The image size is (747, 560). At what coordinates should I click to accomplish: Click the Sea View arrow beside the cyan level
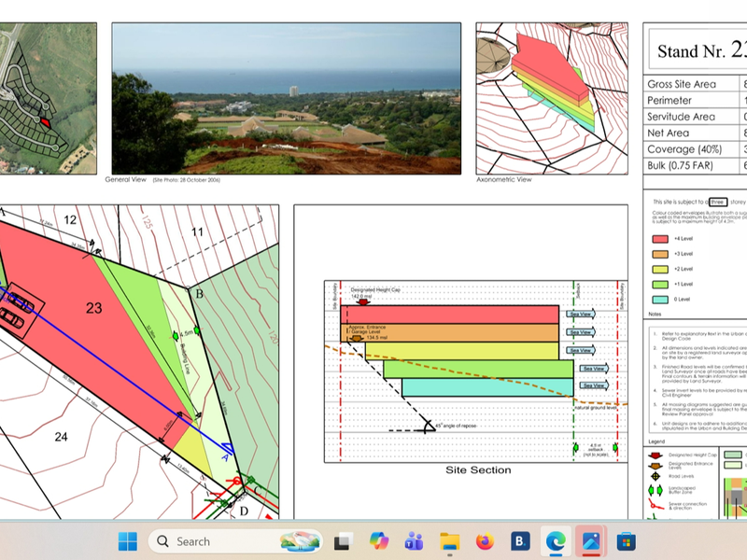[x=594, y=385]
